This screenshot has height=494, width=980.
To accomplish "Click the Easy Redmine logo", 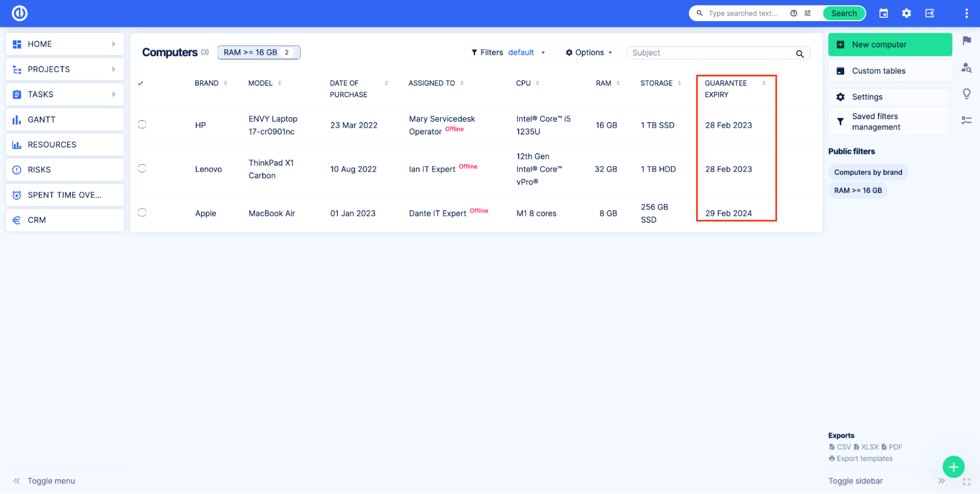I will pyautogui.click(x=19, y=13).
